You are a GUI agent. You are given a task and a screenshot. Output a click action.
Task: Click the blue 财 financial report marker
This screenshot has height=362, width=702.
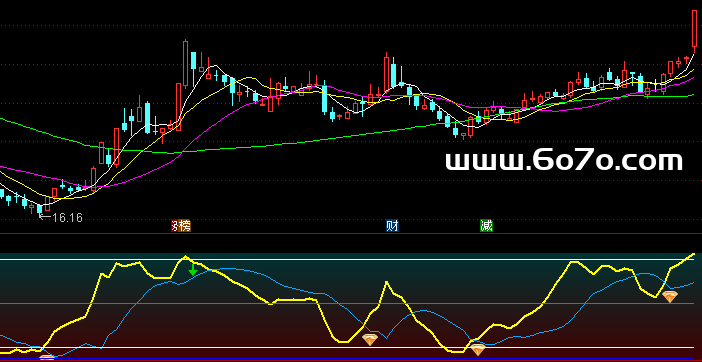pyautogui.click(x=393, y=226)
